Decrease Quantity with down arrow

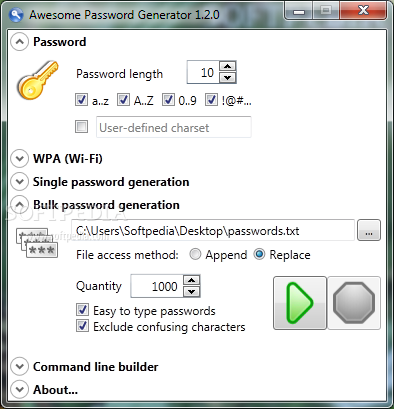click(x=192, y=292)
